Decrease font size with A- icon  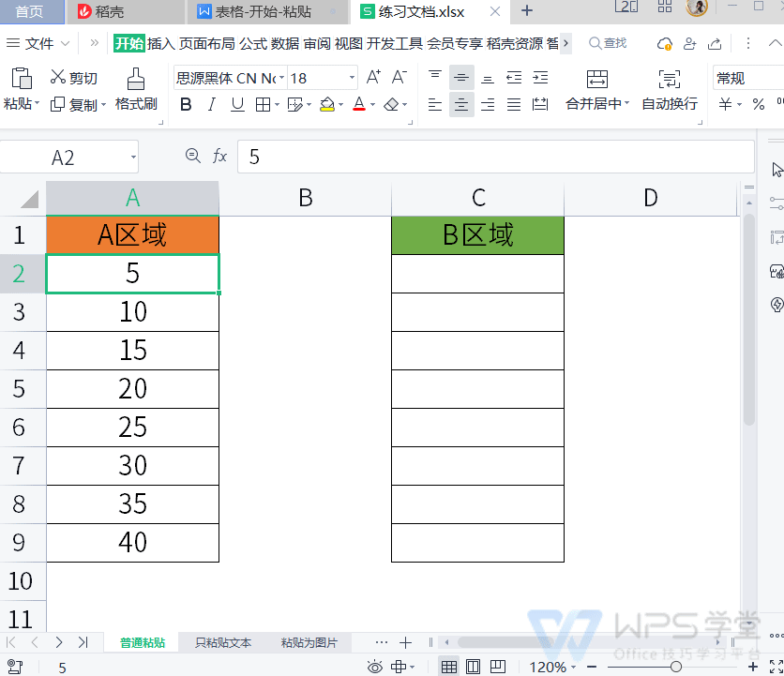399,78
